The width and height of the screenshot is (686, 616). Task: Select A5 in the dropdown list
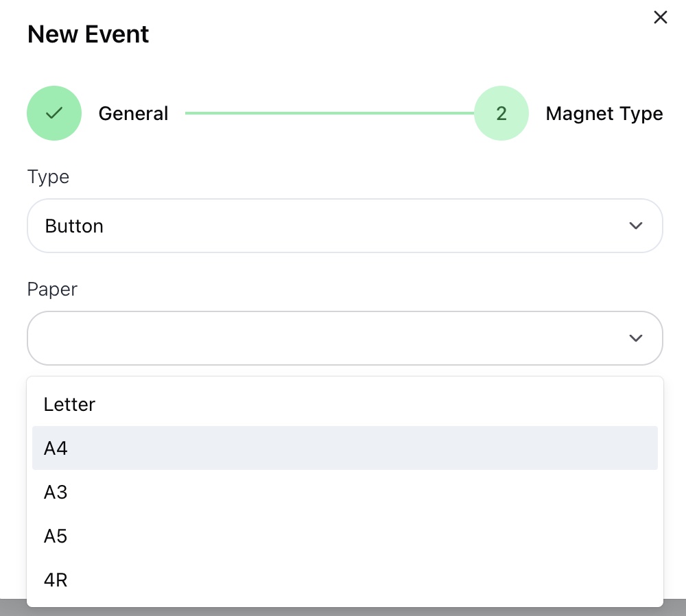pyautogui.click(x=56, y=536)
